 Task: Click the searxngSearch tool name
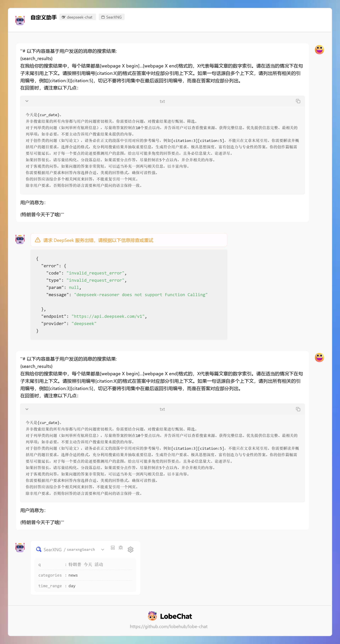(x=81, y=550)
